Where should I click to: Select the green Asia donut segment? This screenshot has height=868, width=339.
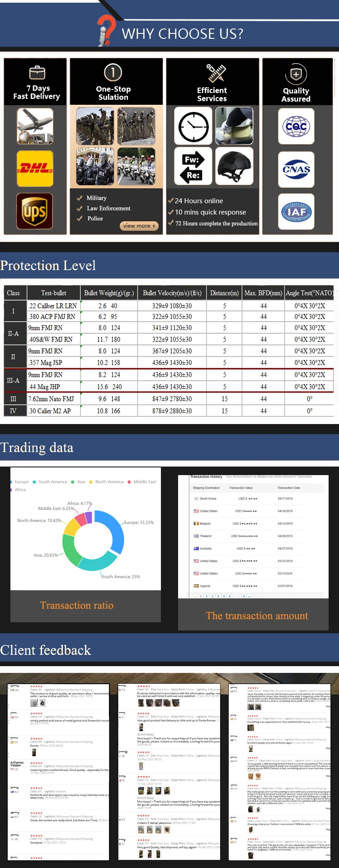click(x=71, y=551)
